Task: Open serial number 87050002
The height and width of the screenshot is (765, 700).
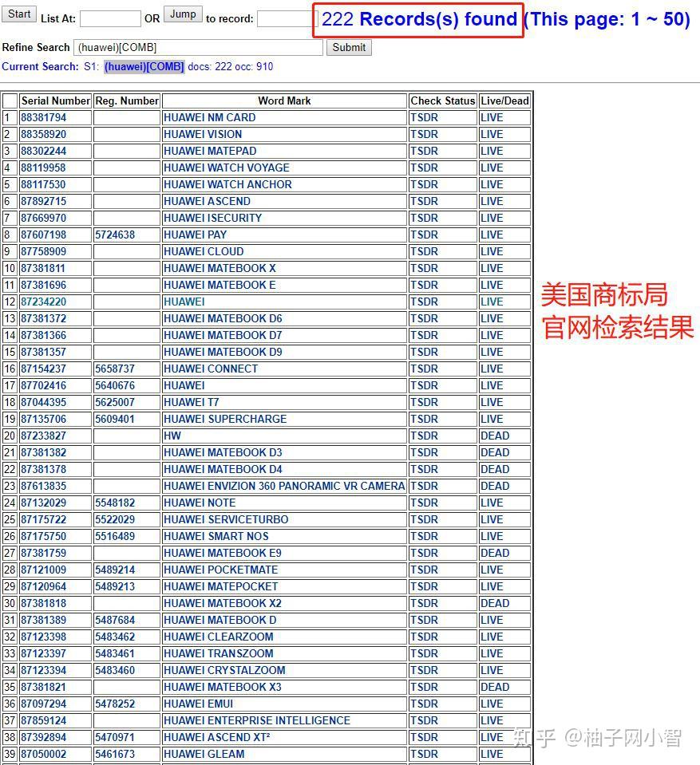Action: (x=43, y=754)
